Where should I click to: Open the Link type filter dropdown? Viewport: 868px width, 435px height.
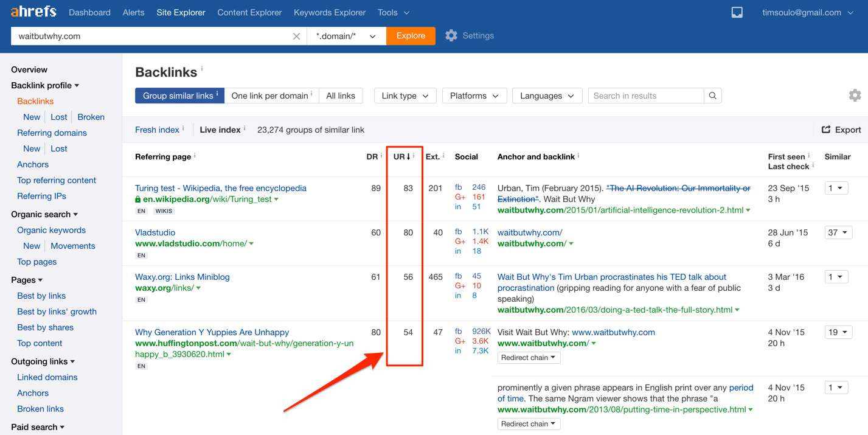click(405, 96)
